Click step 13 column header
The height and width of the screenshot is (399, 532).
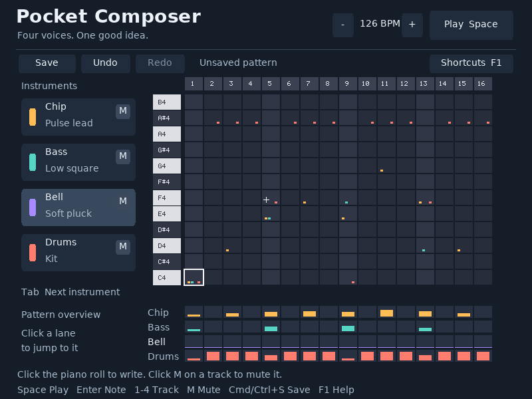(425, 84)
